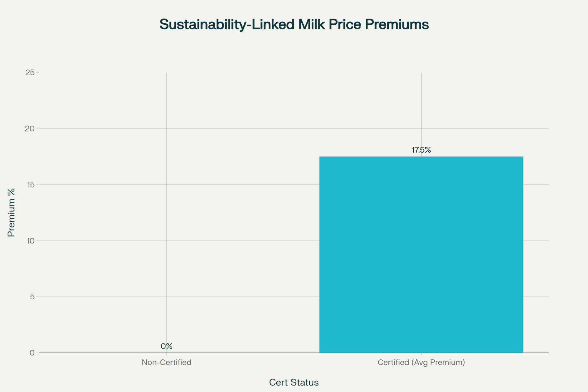Click the 15 tick on y-axis
This screenshot has height=392, width=588.
pos(30,185)
